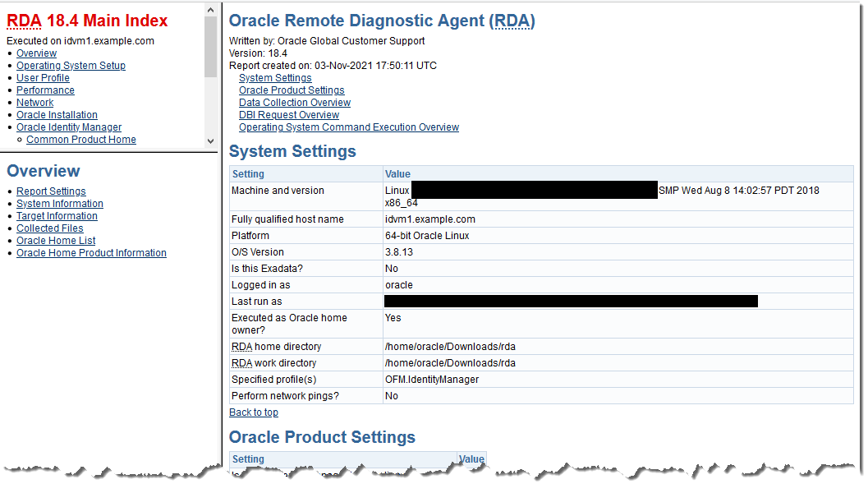This screenshot has height=493, width=868.
Task: Open the Network link
Action: [34, 103]
